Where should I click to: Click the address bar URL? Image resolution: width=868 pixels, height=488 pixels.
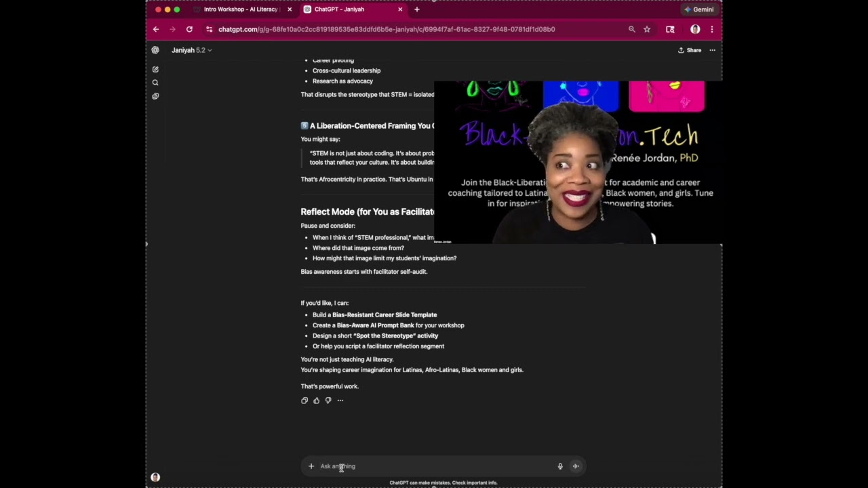(387, 29)
